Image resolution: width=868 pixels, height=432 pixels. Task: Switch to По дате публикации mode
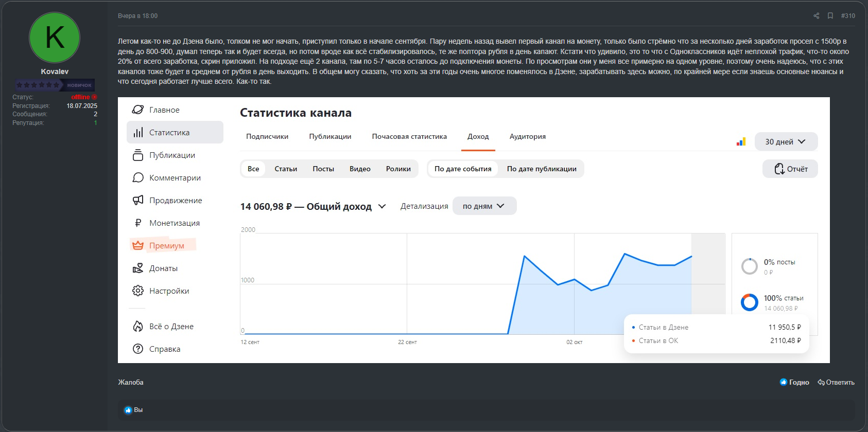[x=542, y=169]
